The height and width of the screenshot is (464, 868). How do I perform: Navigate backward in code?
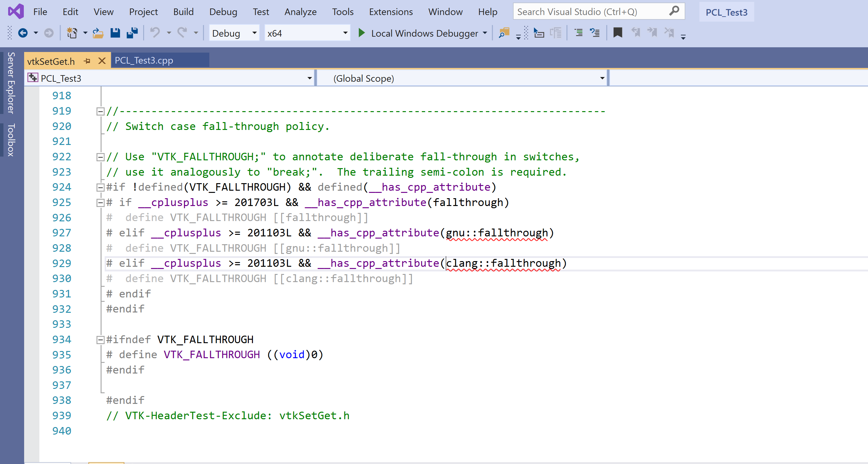(23, 33)
